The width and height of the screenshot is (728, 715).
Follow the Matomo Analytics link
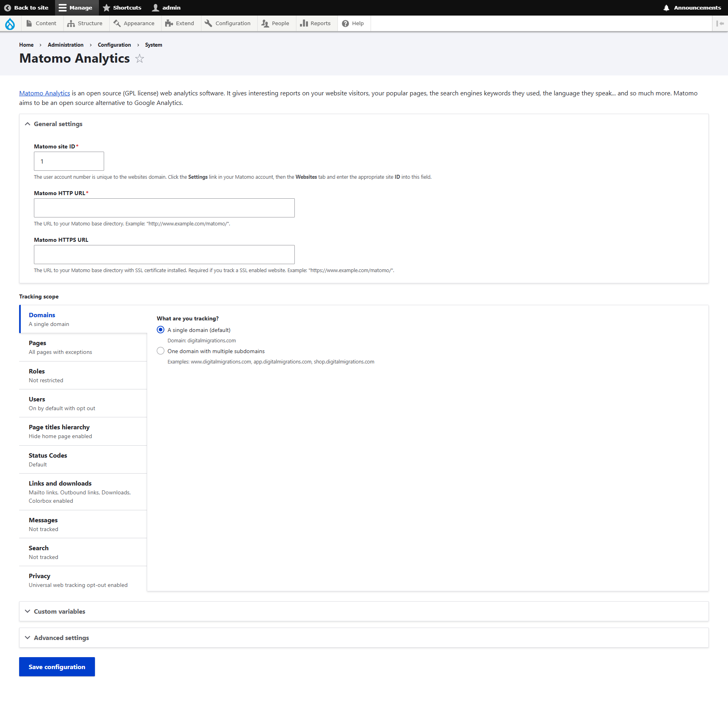tap(45, 93)
